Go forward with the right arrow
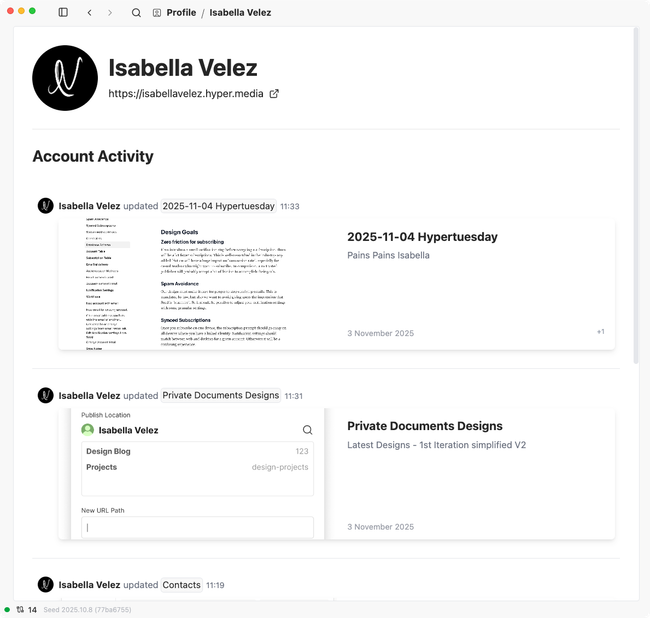 [109, 13]
